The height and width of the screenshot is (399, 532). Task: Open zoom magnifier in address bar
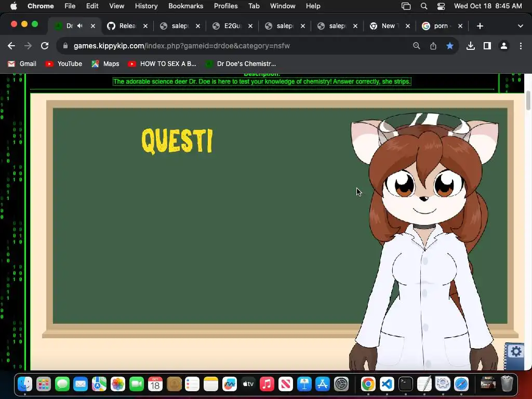[x=416, y=46]
